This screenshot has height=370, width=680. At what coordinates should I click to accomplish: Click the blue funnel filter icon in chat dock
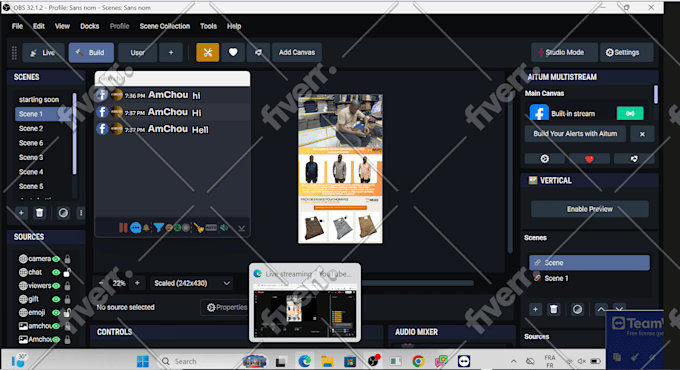coord(158,228)
